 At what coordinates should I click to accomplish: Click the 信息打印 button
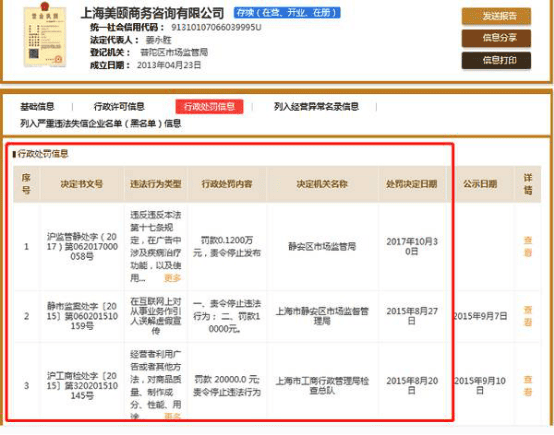[496, 60]
